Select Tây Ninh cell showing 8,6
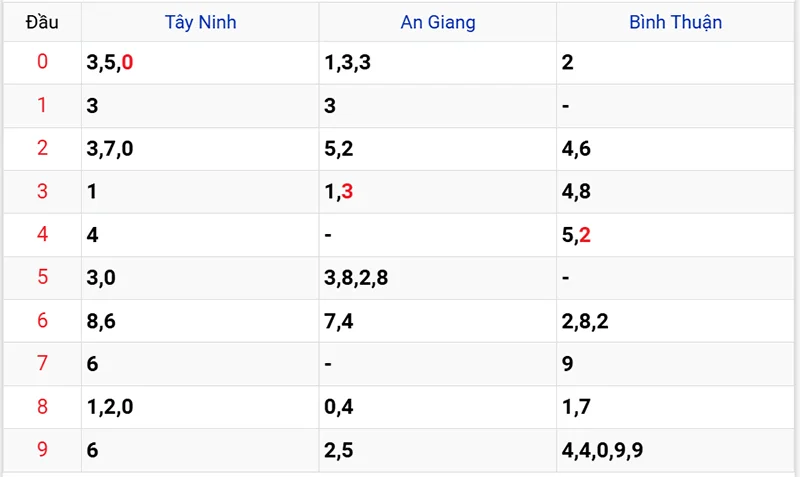The width and height of the screenshot is (800, 477). pos(102,321)
